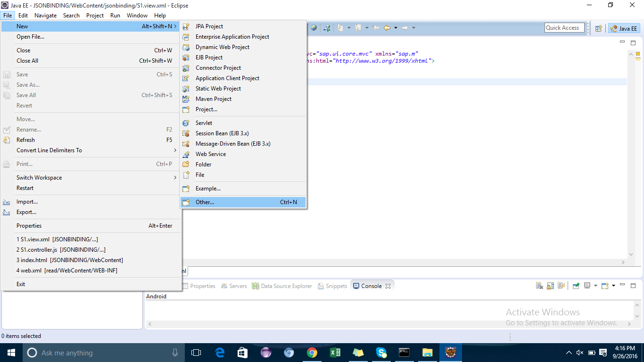Click inside the Quick Access search field

pyautogui.click(x=564, y=27)
